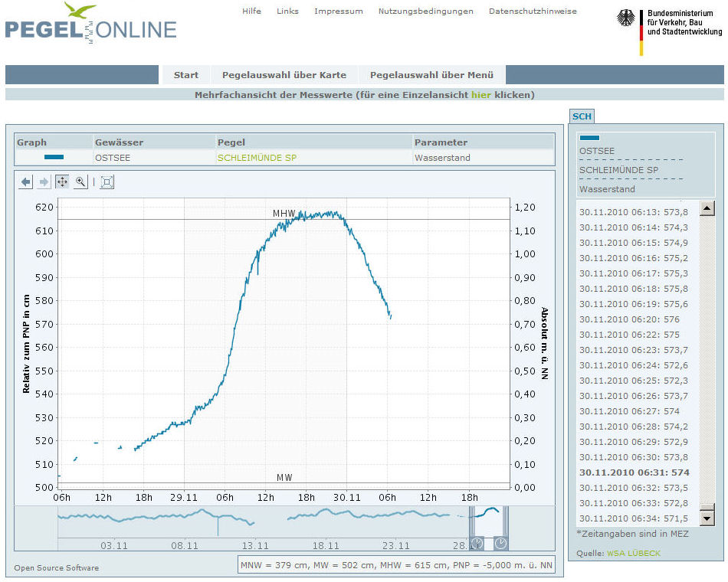
Task: Click the left clock handle on overview timeline
Action: (x=477, y=543)
